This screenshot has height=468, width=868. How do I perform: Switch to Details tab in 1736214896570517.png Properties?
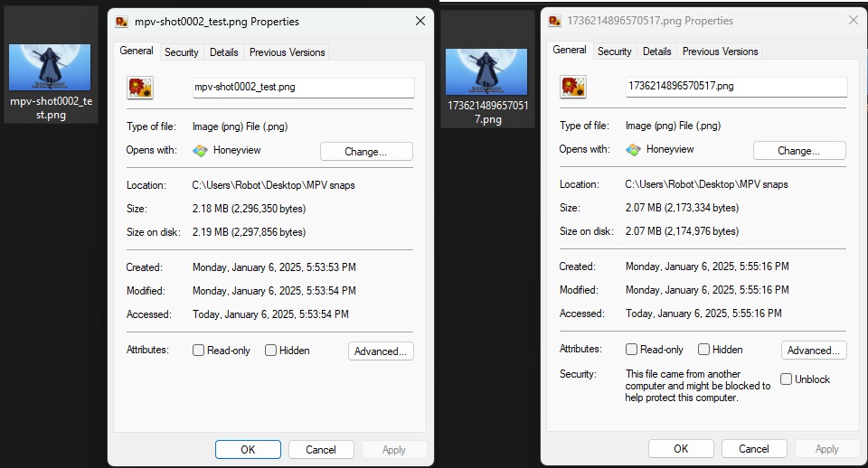(x=656, y=51)
